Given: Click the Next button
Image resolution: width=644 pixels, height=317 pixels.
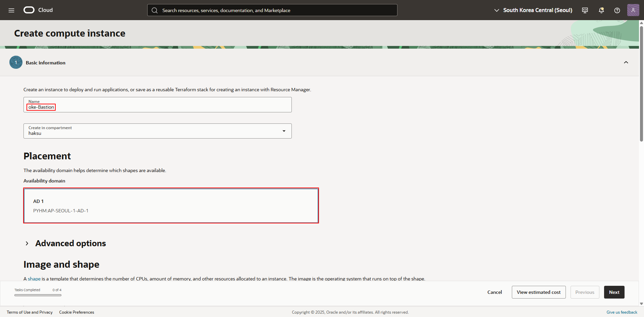Looking at the screenshot, I should click(614, 292).
